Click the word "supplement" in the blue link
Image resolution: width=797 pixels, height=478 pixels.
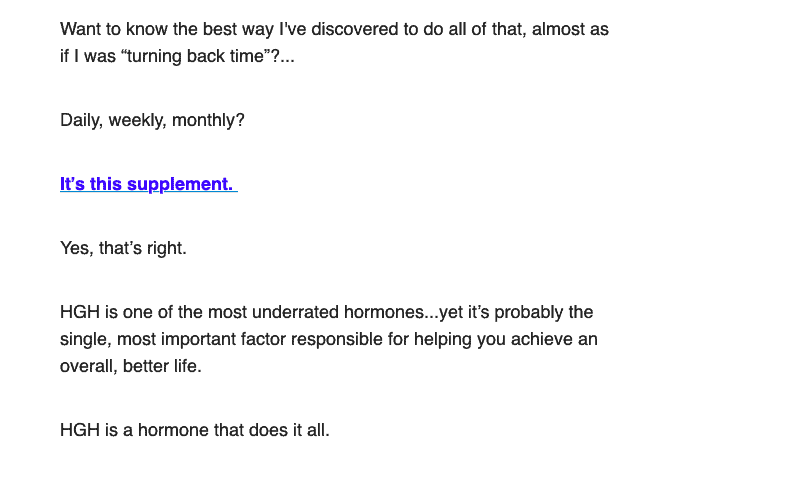pos(179,185)
